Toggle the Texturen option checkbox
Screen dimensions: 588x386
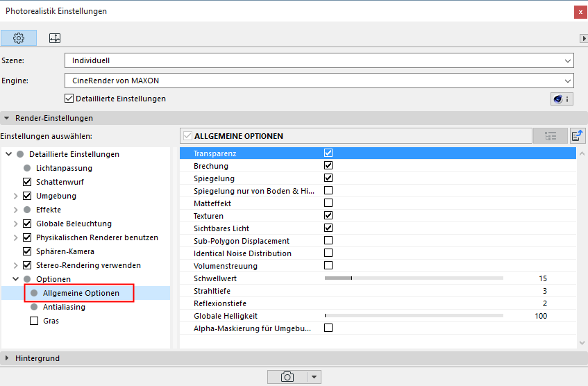click(x=328, y=215)
